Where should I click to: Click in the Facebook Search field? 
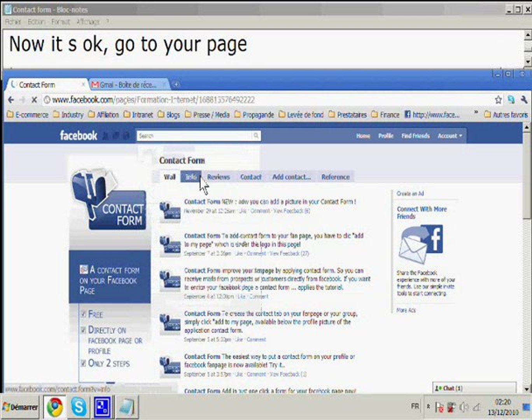(x=194, y=136)
